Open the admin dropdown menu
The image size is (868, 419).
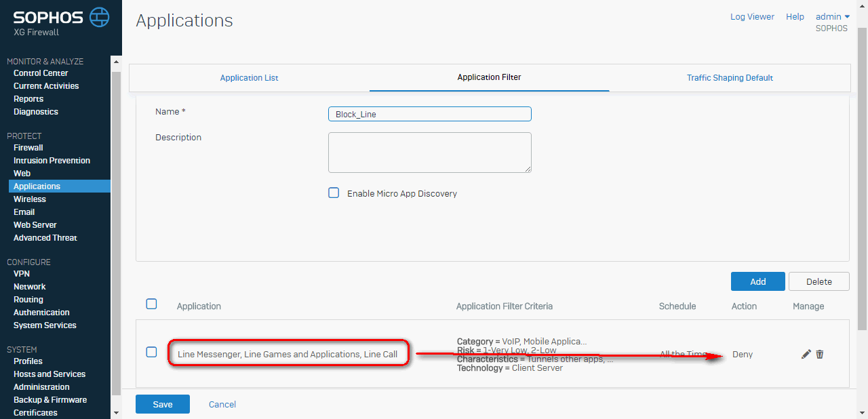click(x=833, y=17)
